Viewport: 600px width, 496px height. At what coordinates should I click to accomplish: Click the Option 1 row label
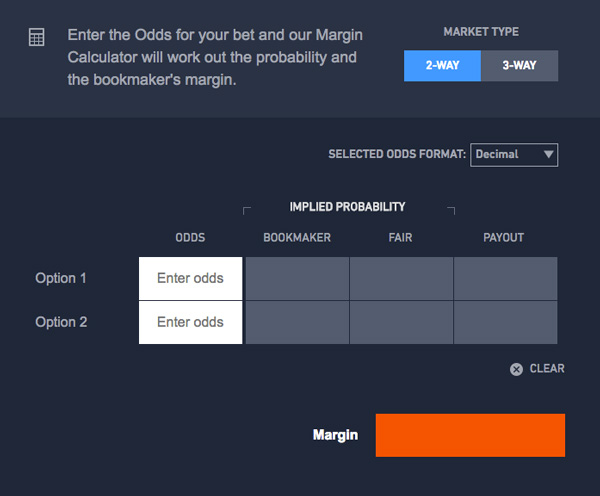(61, 278)
